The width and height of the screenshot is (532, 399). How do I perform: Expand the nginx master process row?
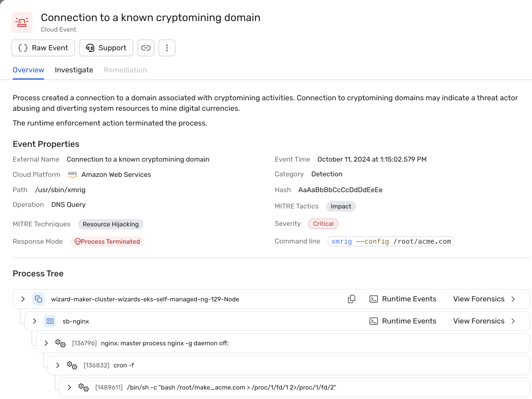click(46, 343)
